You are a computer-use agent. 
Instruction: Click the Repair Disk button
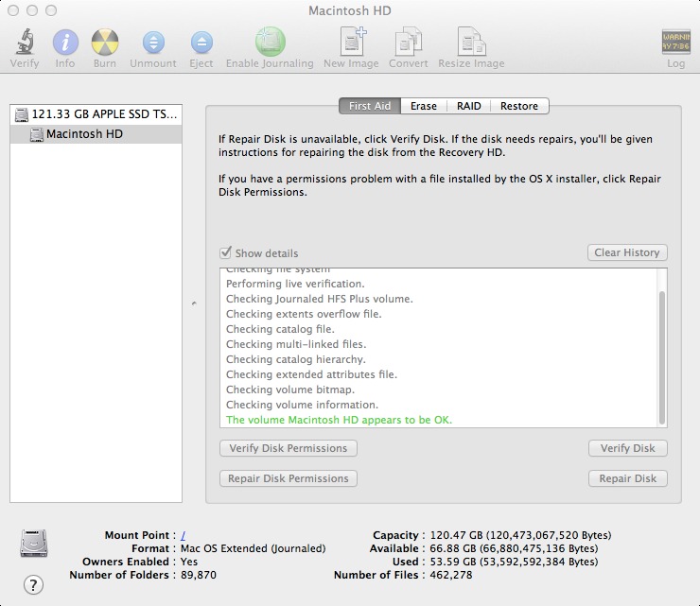[x=628, y=478]
